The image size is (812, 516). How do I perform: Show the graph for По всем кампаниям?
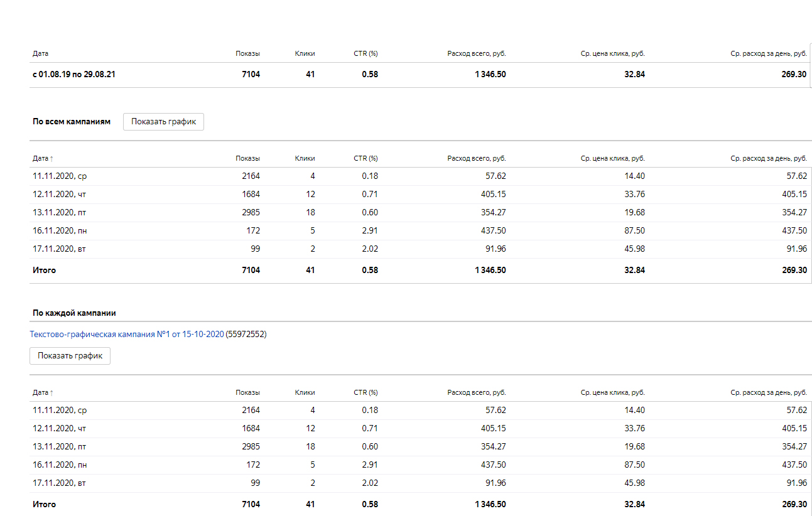pos(163,122)
